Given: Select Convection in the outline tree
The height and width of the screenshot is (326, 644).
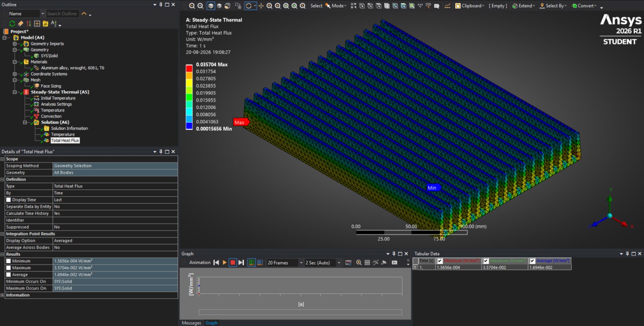Looking at the screenshot, I should pyautogui.click(x=51, y=116).
